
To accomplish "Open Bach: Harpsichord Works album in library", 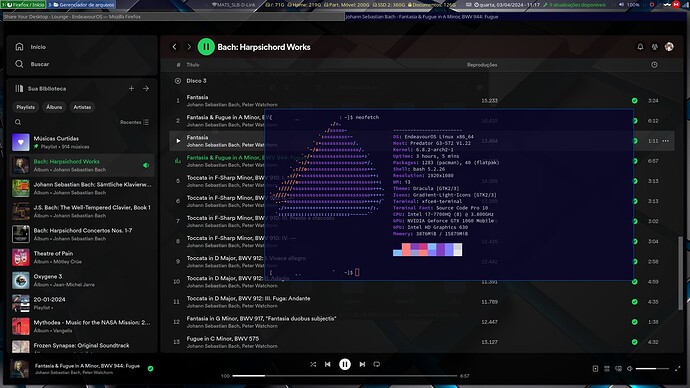I will (x=82, y=165).
